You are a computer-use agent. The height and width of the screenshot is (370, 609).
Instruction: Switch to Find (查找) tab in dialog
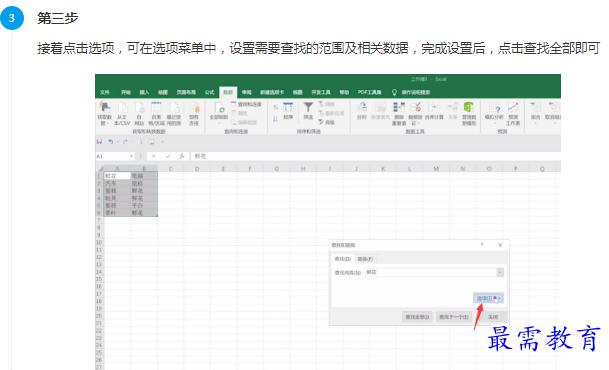(x=343, y=259)
